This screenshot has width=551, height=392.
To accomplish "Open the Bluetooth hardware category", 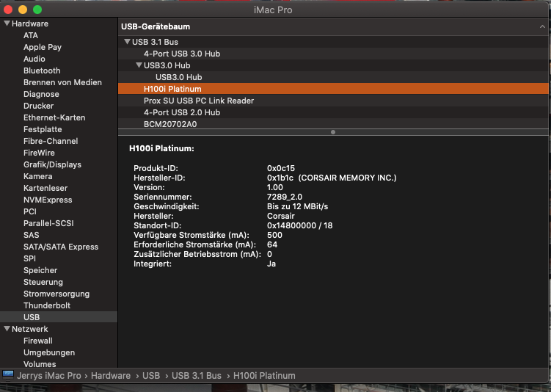I will (x=42, y=70).
